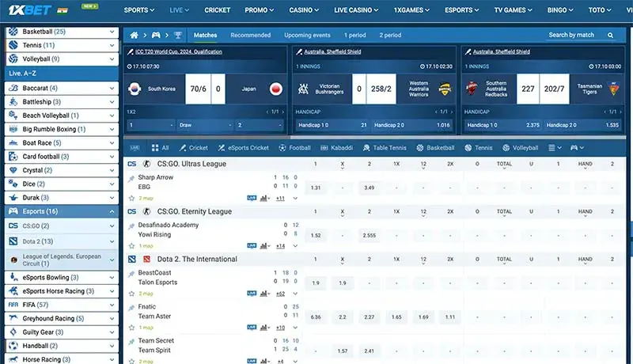This screenshot has height=364, width=633.
Task: Open live stream icon for BeastCoast match
Action: pyautogui.click(x=252, y=294)
